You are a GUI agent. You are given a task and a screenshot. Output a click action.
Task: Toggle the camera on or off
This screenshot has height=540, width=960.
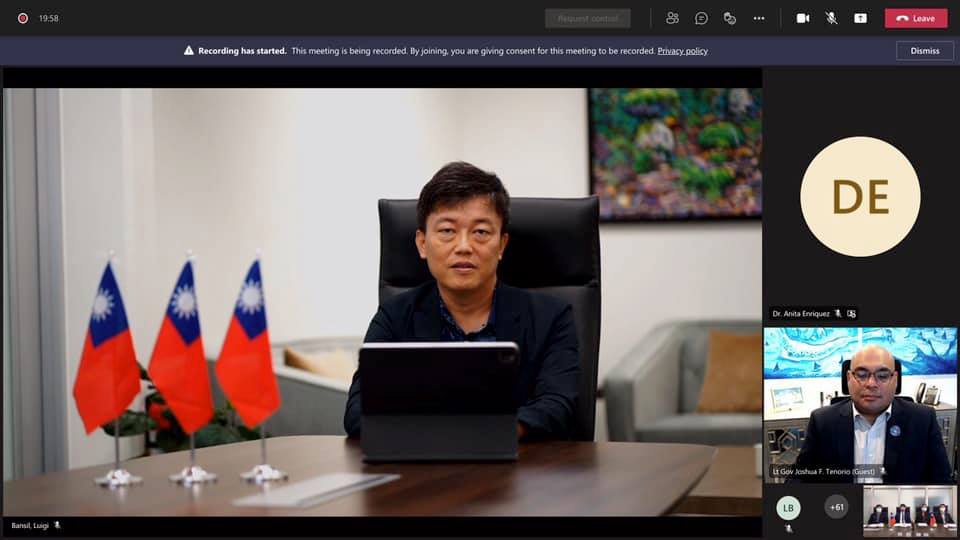tap(802, 18)
